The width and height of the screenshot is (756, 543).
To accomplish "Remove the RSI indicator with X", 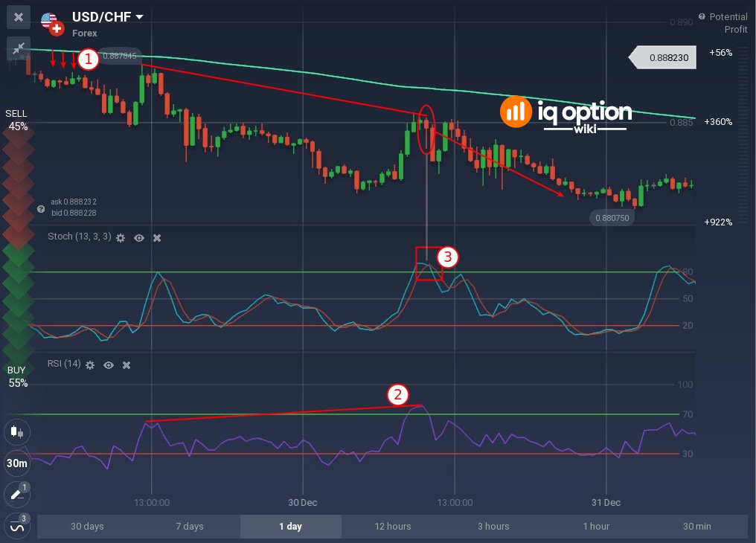I will pos(126,365).
